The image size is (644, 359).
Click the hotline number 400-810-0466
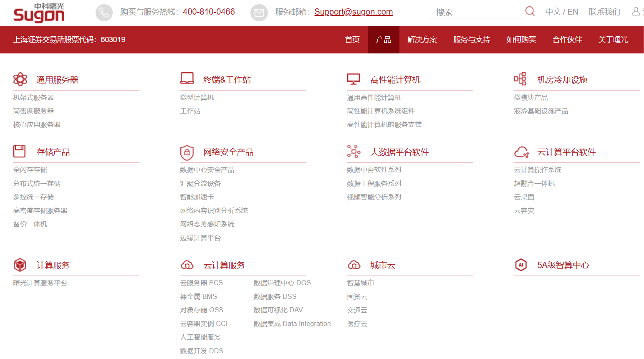(x=209, y=12)
